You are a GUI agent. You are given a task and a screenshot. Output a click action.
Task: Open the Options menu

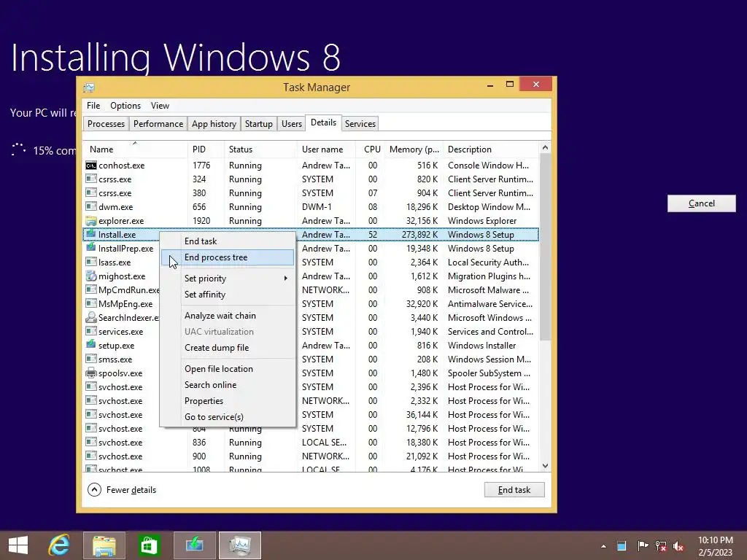click(x=125, y=106)
